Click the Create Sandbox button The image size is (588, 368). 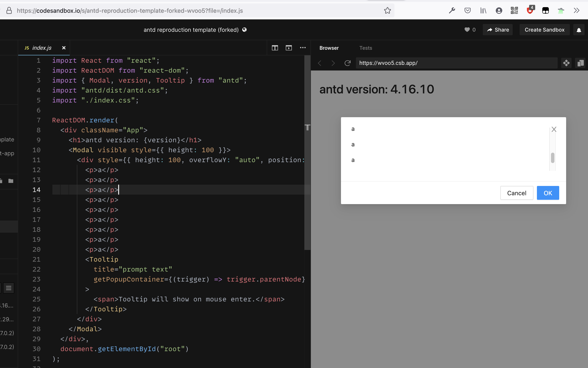[x=544, y=30]
